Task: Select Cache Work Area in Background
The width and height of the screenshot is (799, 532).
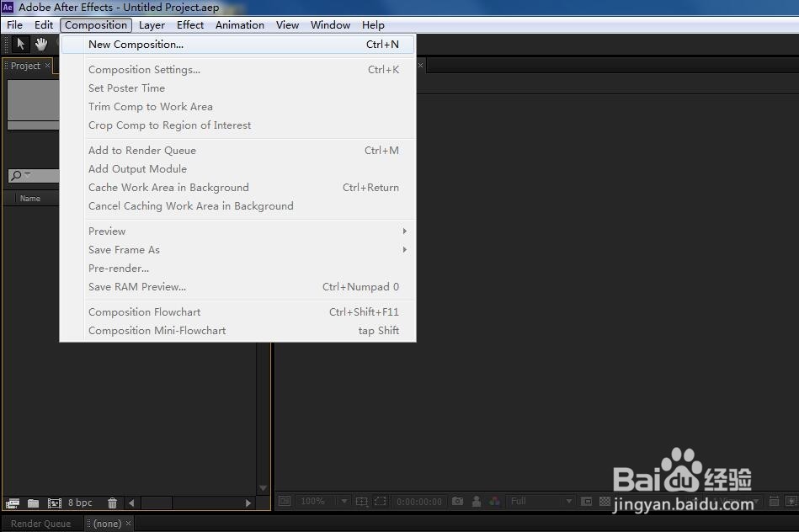Action: click(x=238, y=188)
